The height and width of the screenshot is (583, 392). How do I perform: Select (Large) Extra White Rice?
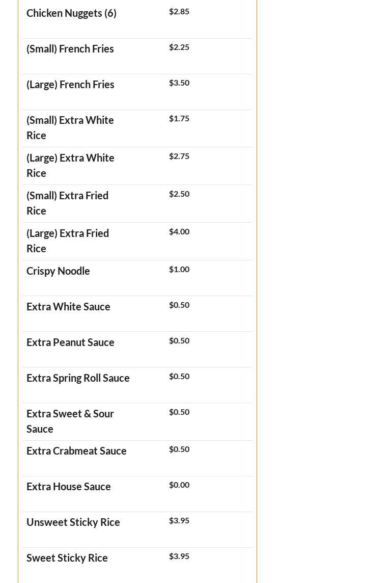[x=70, y=165]
